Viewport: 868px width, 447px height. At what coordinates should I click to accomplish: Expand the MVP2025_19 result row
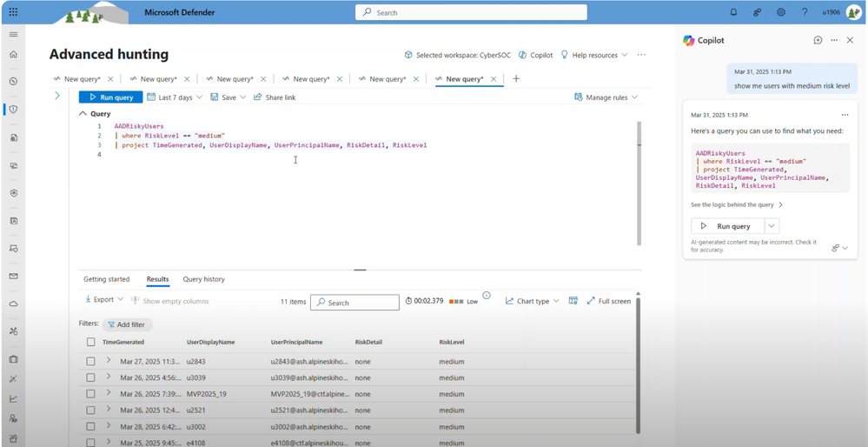pyautogui.click(x=109, y=393)
